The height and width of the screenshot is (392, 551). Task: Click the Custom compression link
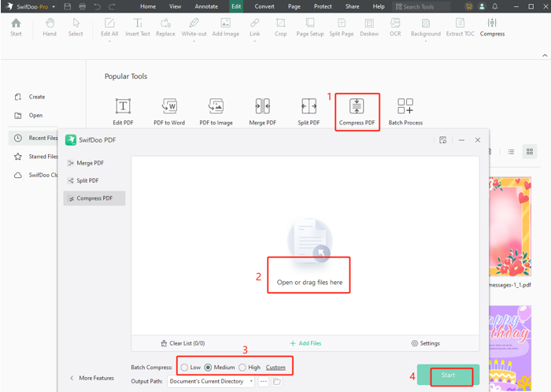[275, 368]
